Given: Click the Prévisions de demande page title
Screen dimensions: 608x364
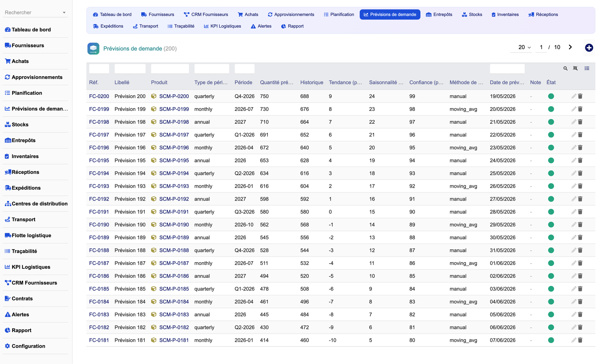Looking at the screenshot, I should (132, 49).
